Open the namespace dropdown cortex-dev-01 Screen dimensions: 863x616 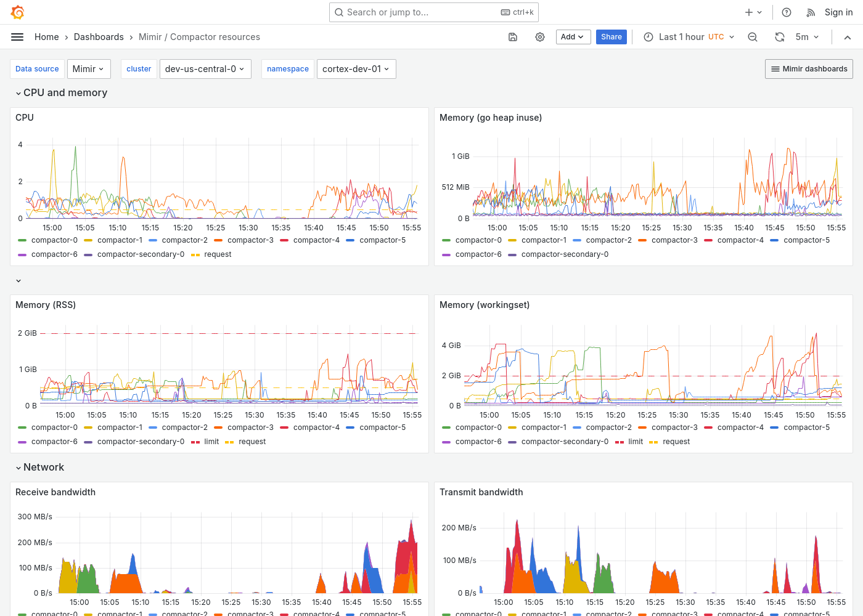click(356, 68)
